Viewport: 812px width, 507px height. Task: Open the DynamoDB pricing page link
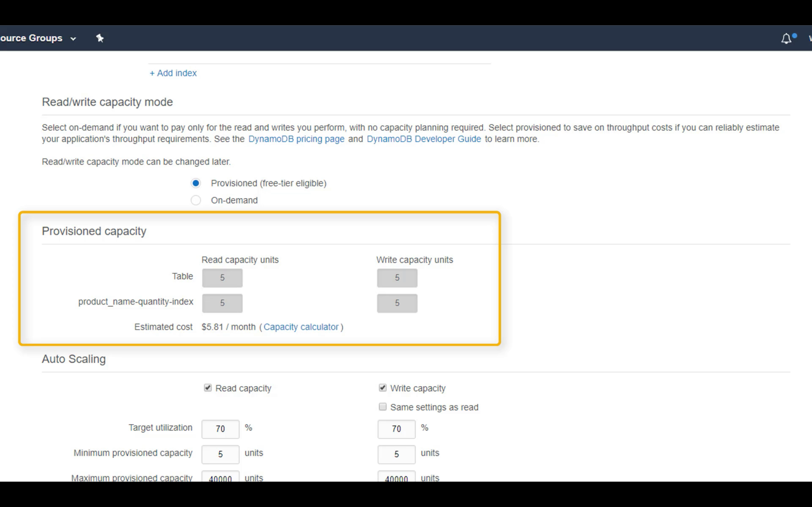(x=296, y=139)
